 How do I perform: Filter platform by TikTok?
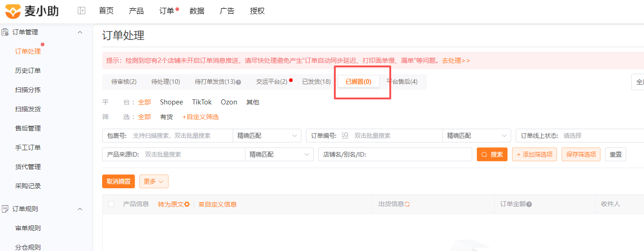point(202,102)
